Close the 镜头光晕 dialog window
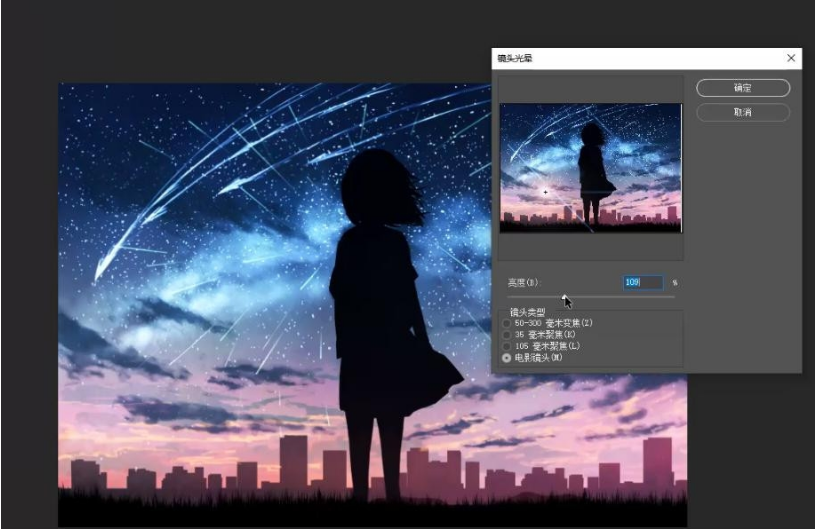This screenshot has height=529, width=815. tap(791, 58)
